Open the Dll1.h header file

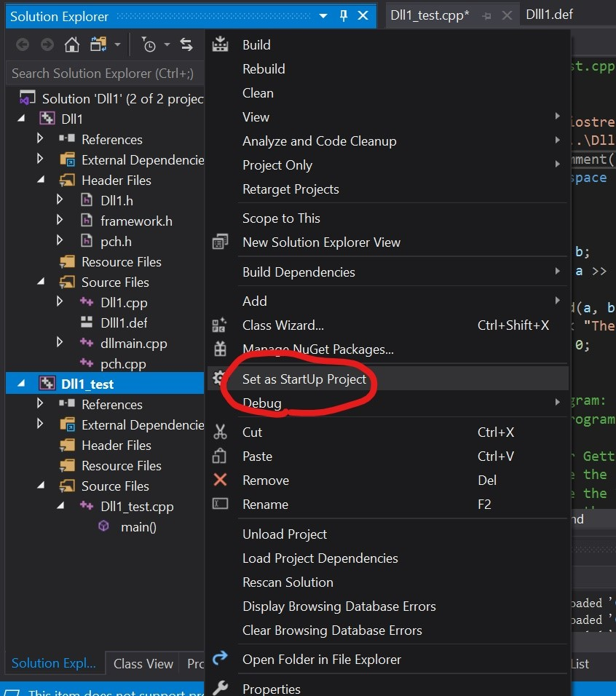[117, 200]
